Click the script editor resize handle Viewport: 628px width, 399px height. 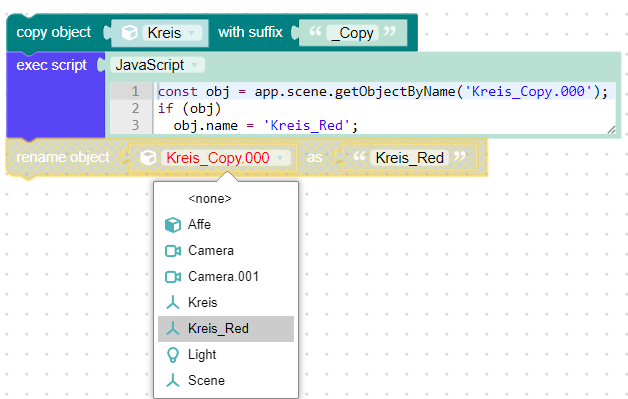point(611,129)
